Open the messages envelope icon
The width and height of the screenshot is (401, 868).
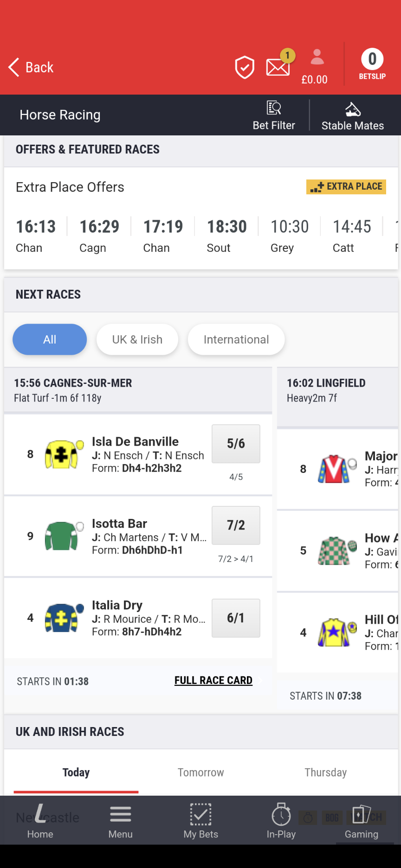coord(278,67)
